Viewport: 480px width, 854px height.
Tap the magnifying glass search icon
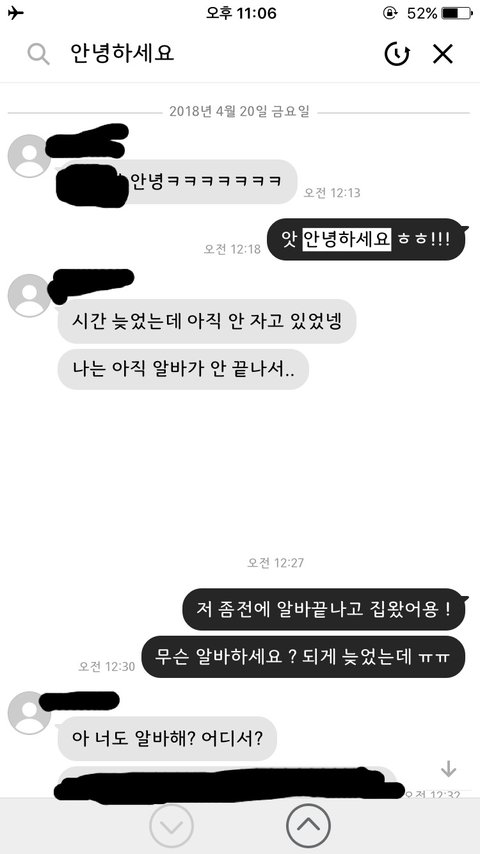point(38,54)
